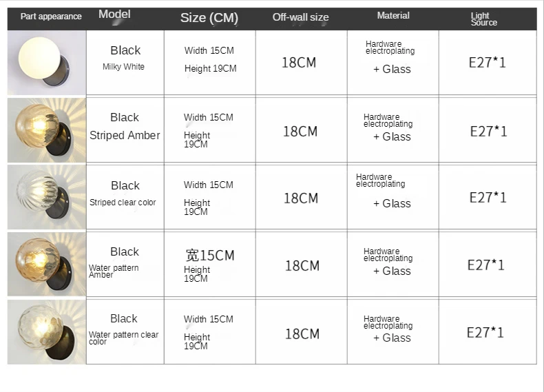Screen dimensions: 544x392
Task: Click the Milky White lamp thumbnail
Action: pos(46,63)
